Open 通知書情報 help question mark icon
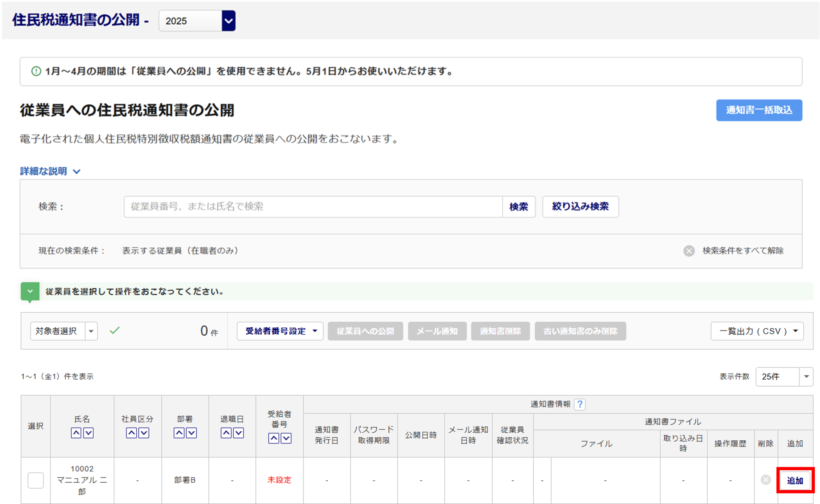This screenshot has width=820, height=504. pyautogui.click(x=579, y=404)
